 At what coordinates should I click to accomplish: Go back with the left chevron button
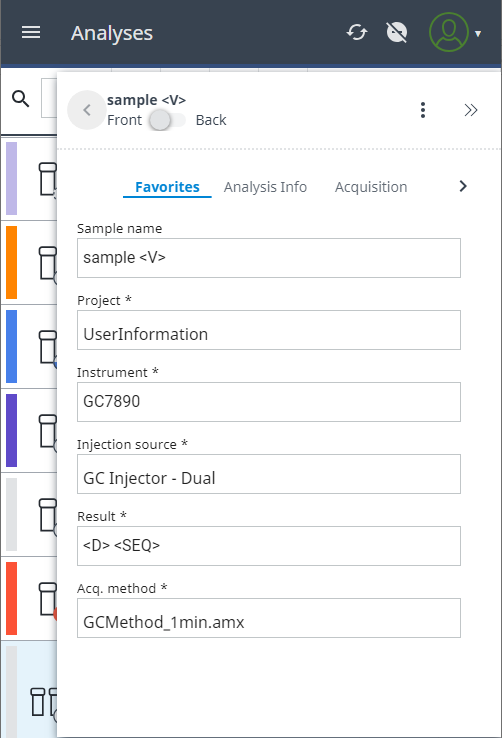87,110
